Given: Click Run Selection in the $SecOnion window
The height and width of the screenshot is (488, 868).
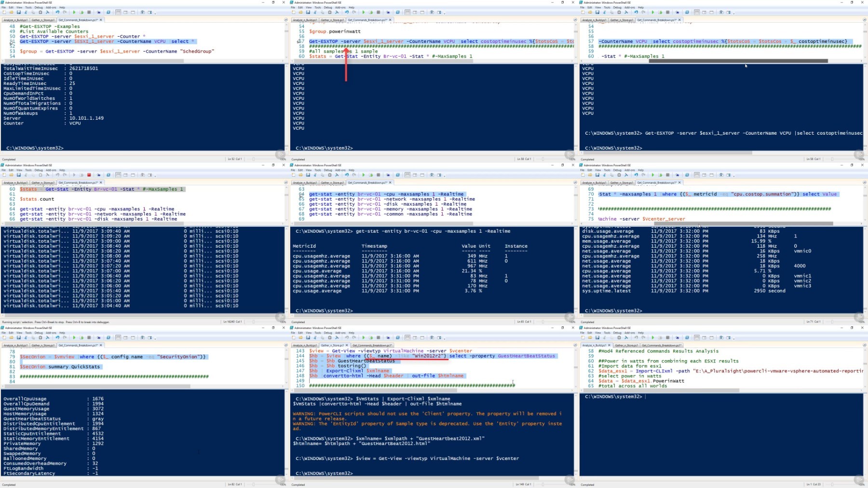Looking at the screenshot, I should click(x=81, y=338).
